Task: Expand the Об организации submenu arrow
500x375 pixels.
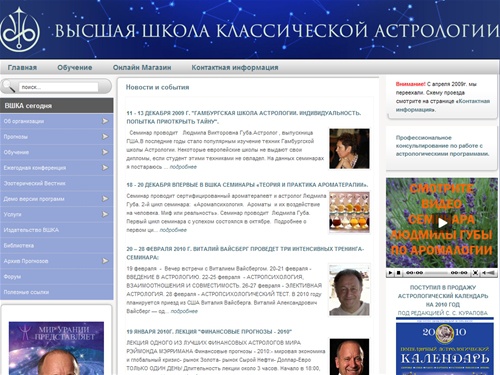Action: 105,121
